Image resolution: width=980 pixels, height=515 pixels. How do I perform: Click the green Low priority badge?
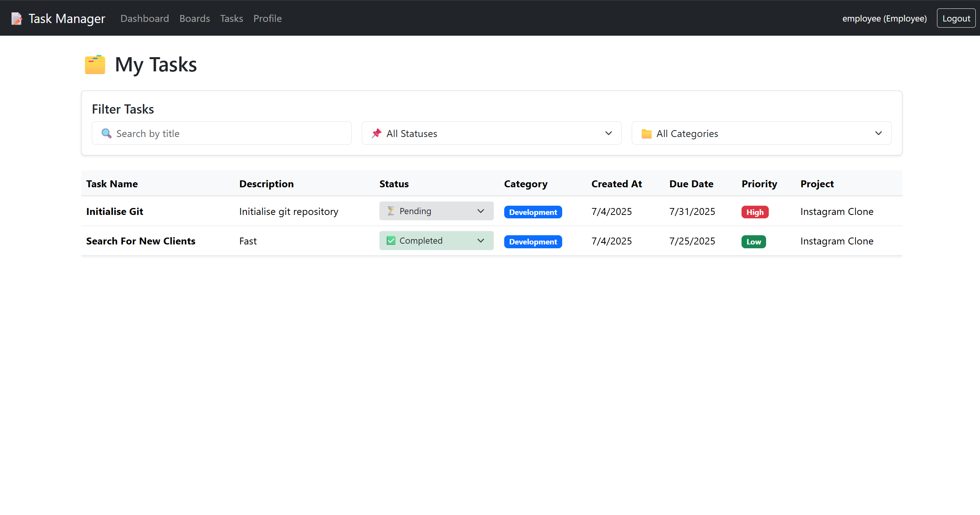(753, 242)
